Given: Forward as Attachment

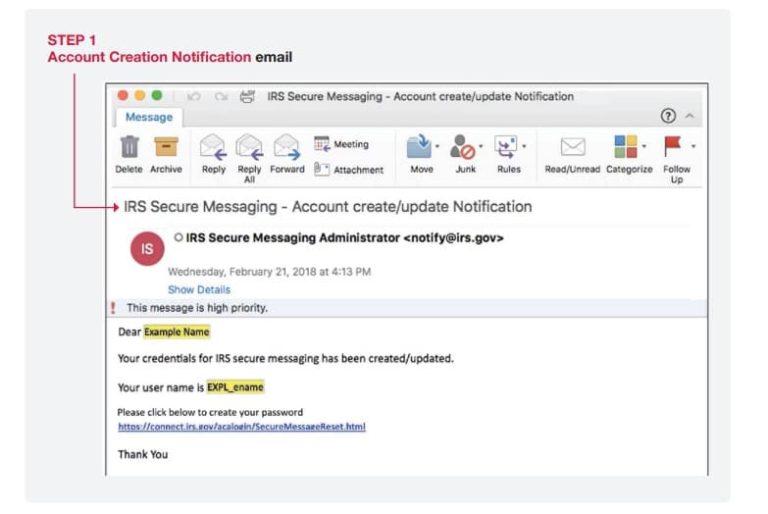Looking at the screenshot, I should point(349,170).
